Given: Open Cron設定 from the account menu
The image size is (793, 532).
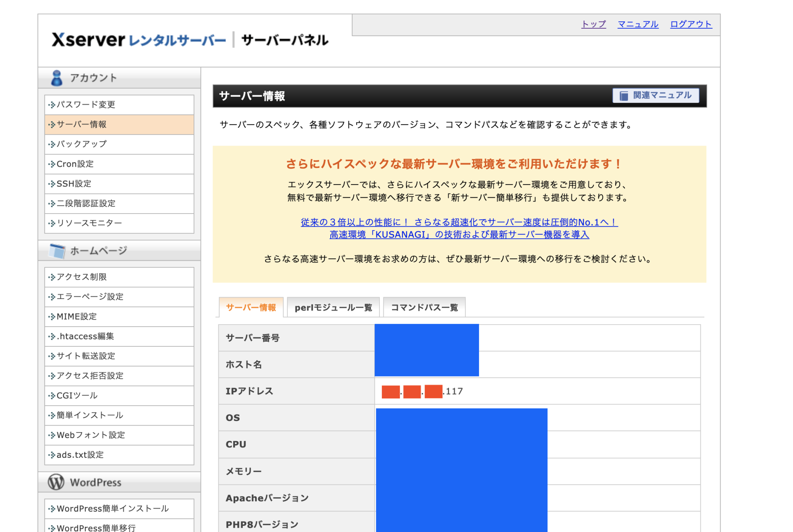Looking at the screenshot, I should pyautogui.click(x=75, y=164).
